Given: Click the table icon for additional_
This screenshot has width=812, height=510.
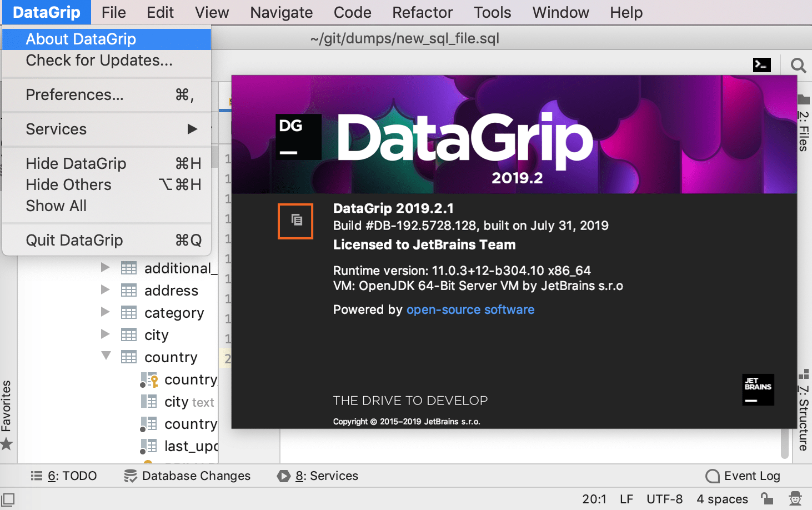Looking at the screenshot, I should coord(129,268).
